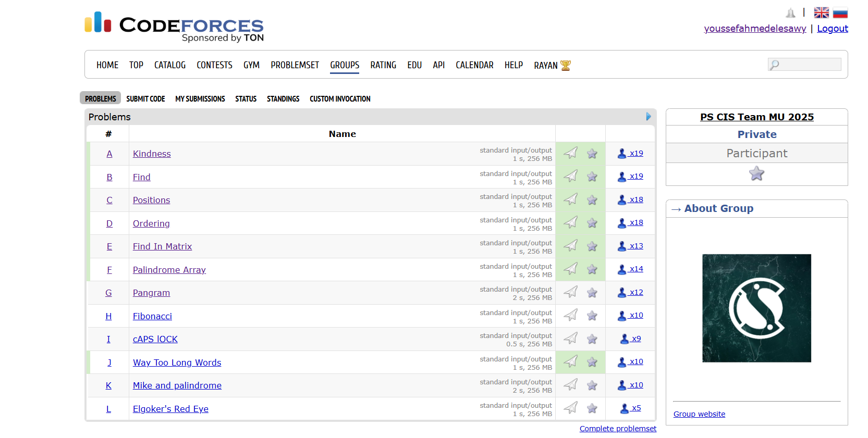Open the notifications bell icon
868x438 pixels.
pyautogui.click(x=791, y=13)
